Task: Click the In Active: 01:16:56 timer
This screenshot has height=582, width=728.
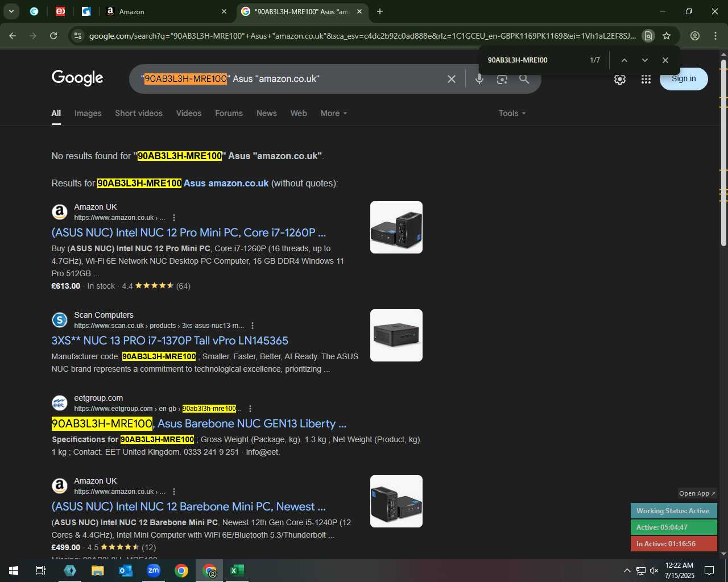Action: [673, 543]
